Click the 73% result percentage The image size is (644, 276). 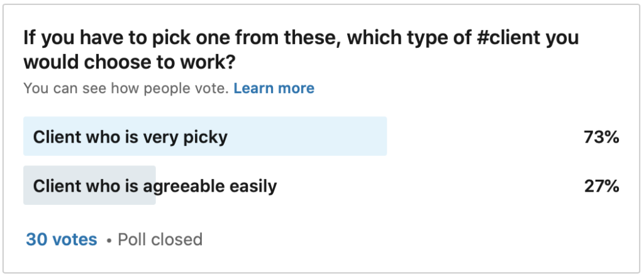point(602,137)
